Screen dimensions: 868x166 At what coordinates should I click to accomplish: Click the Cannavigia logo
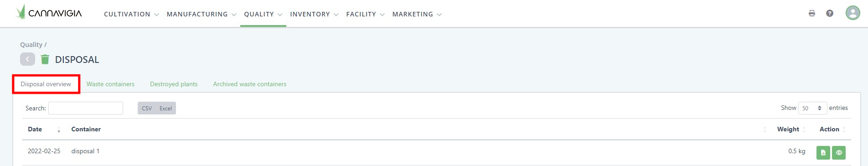pos(49,12)
